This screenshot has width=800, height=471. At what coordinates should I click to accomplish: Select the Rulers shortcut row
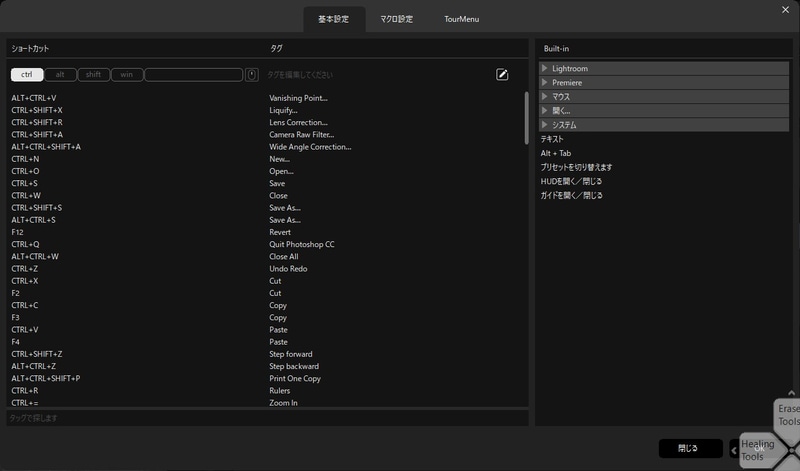click(x=265, y=391)
